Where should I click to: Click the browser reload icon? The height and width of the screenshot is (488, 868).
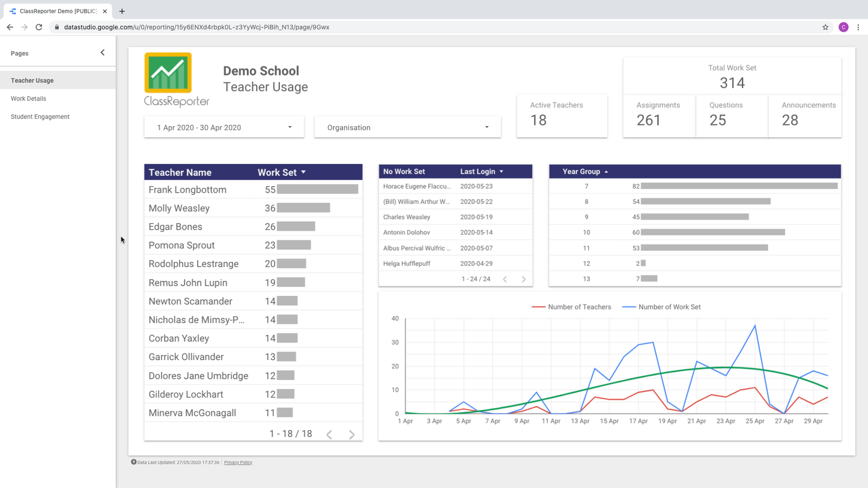(x=39, y=27)
